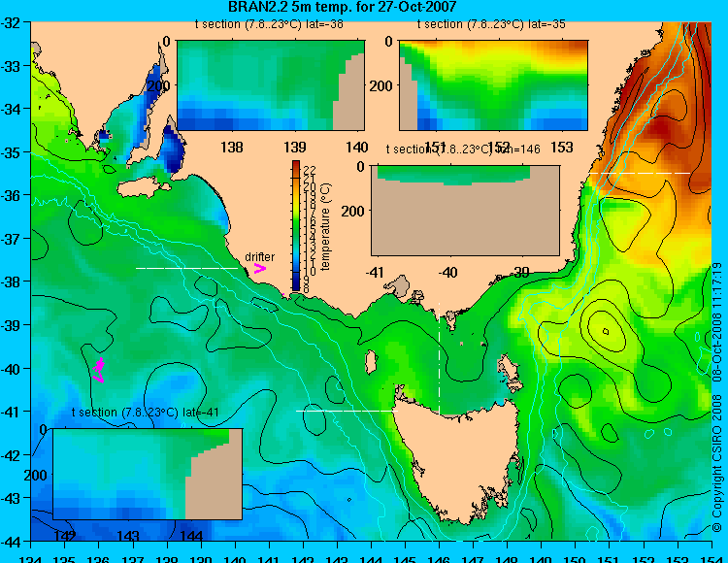Click the "-44" latitude label on the left axis

pos(11,542)
